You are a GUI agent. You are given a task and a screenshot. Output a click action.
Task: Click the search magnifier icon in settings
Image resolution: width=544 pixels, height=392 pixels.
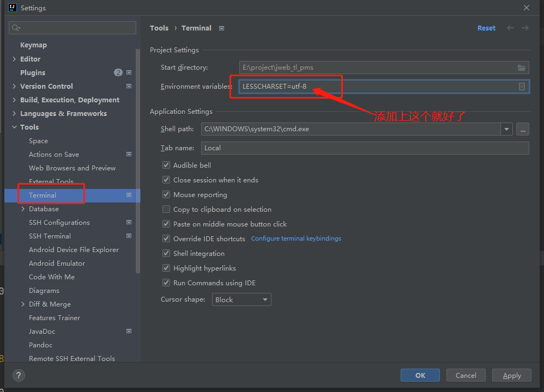[x=16, y=28]
